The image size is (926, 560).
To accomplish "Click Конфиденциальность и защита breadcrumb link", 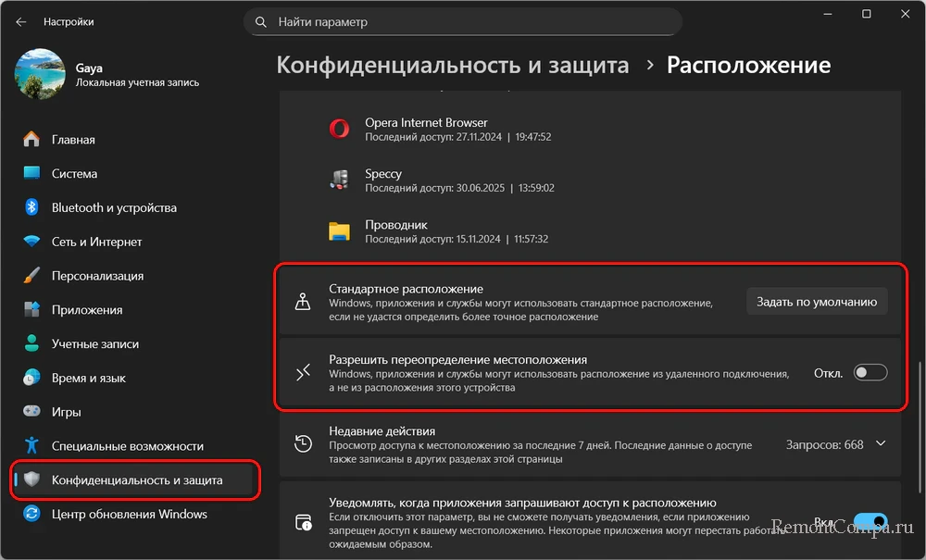I will pyautogui.click(x=453, y=66).
